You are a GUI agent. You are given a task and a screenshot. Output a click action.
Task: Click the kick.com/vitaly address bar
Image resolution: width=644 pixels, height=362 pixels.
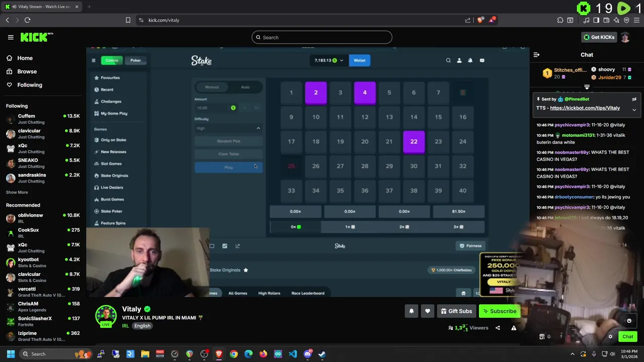[302, 20]
